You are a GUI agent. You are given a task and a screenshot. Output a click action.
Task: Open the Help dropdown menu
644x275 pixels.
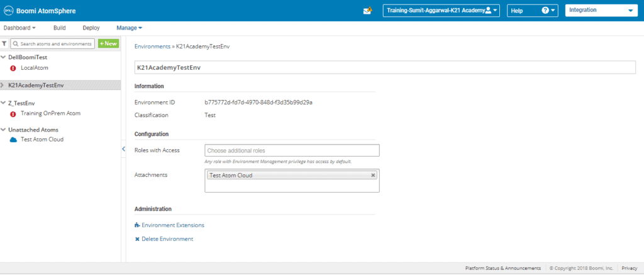(x=532, y=11)
